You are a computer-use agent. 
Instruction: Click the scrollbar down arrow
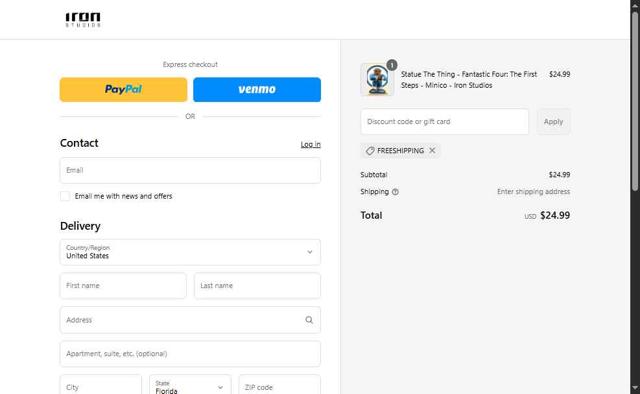tap(635, 388)
